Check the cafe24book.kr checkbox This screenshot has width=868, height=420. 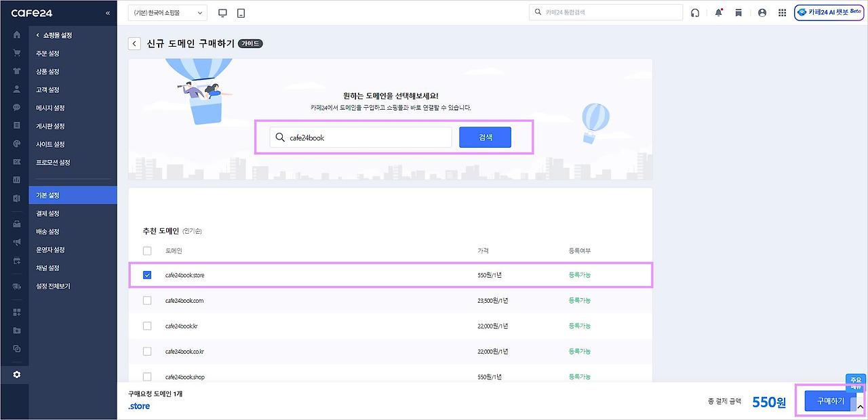[147, 326]
